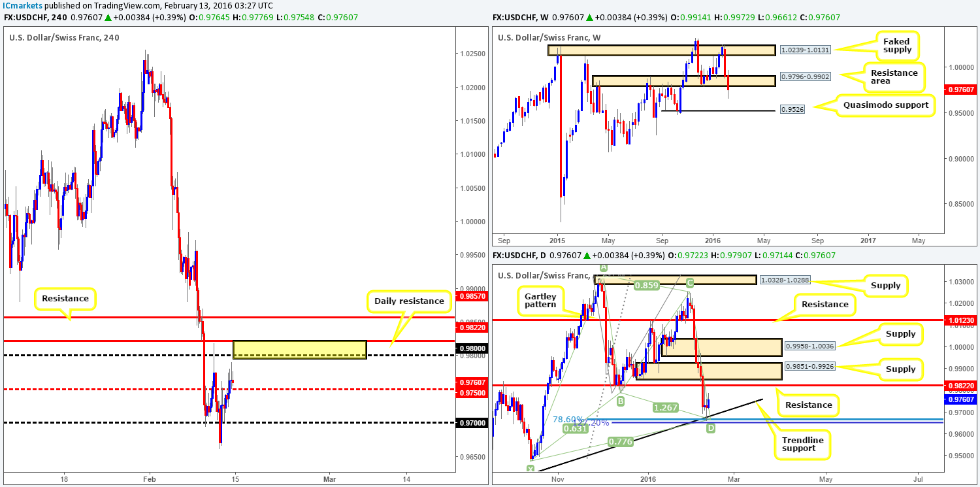Click the Gartley point 'D' marker
This screenshot has width=980, height=487.
[x=710, y=428]
